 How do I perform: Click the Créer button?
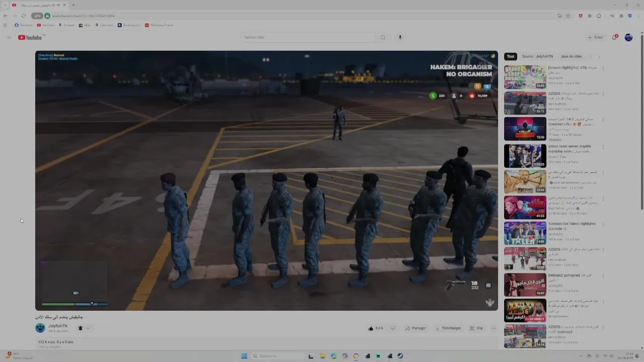tap(595, 37)
